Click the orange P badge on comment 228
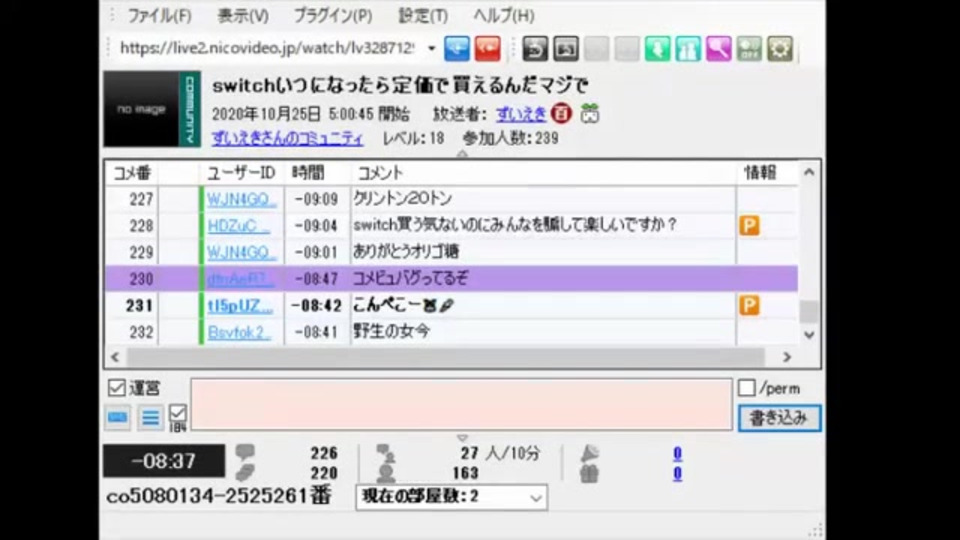Screen dimensions: 960x540 pos(749,225)
